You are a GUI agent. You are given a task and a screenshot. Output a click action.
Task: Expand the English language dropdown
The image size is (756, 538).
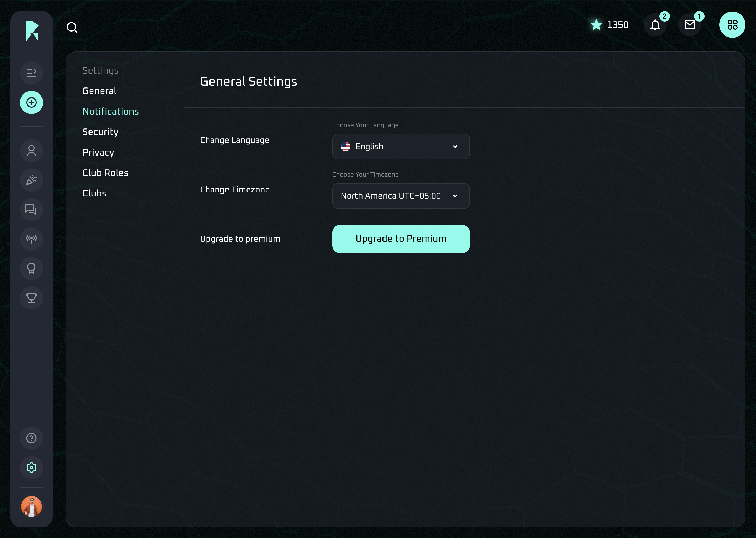pos(401,146)
